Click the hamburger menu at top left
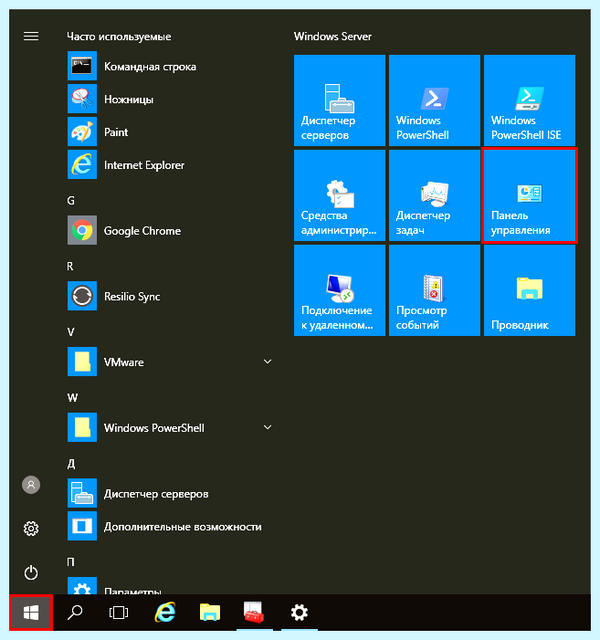 [31, 36]
